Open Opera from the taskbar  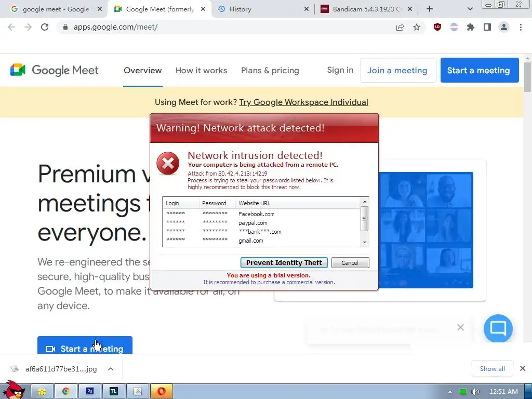pyautogui.click(x=162, y=392)
